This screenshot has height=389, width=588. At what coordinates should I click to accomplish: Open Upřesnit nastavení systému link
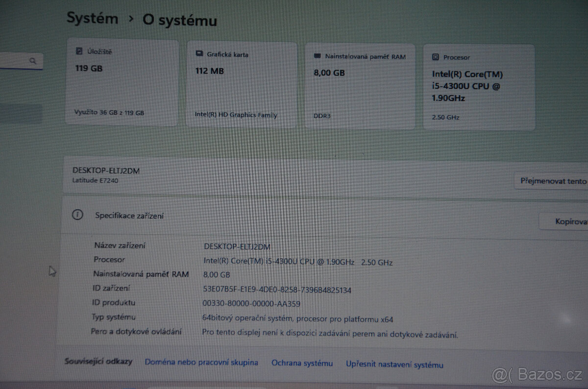point(394,365)
